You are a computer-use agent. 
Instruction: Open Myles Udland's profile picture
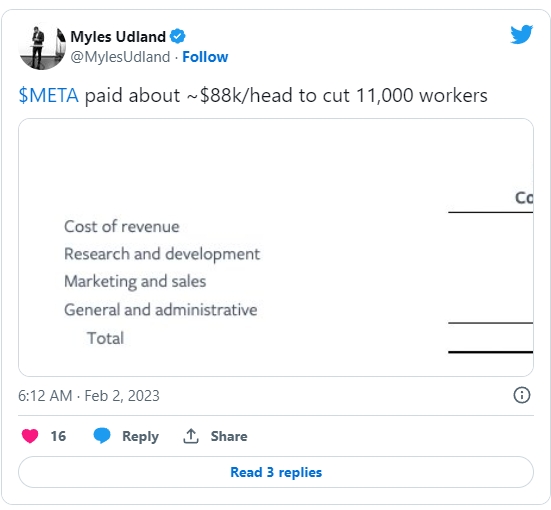coord(42,47)
